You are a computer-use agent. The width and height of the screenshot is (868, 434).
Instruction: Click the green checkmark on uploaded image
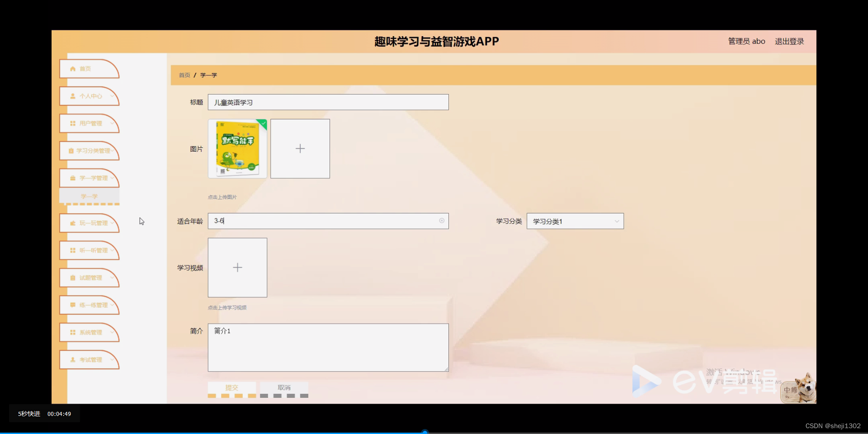[x=263, y=123]
